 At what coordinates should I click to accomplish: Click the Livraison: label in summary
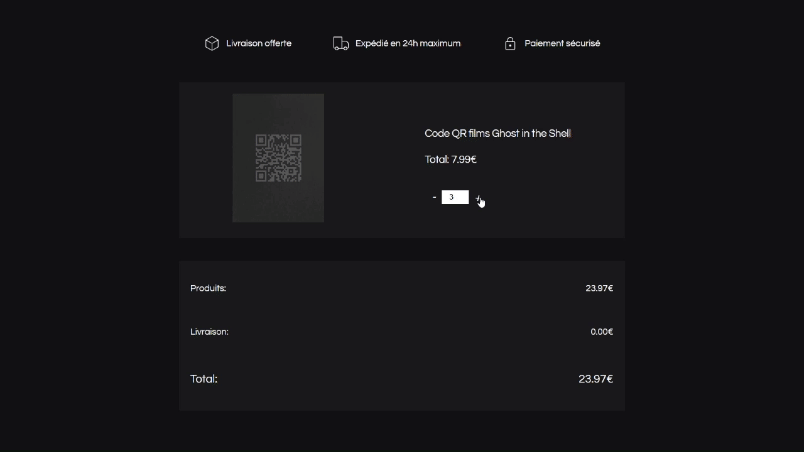coord(209,332)
